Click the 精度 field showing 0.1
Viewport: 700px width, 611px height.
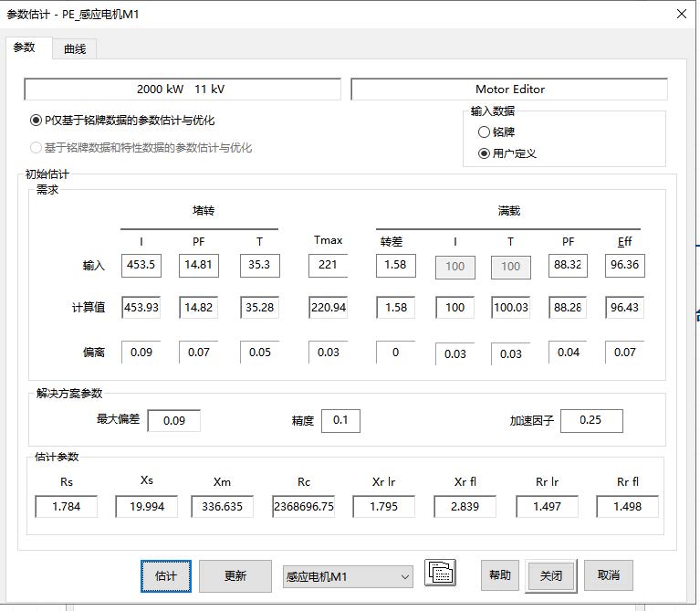(340, 420)
